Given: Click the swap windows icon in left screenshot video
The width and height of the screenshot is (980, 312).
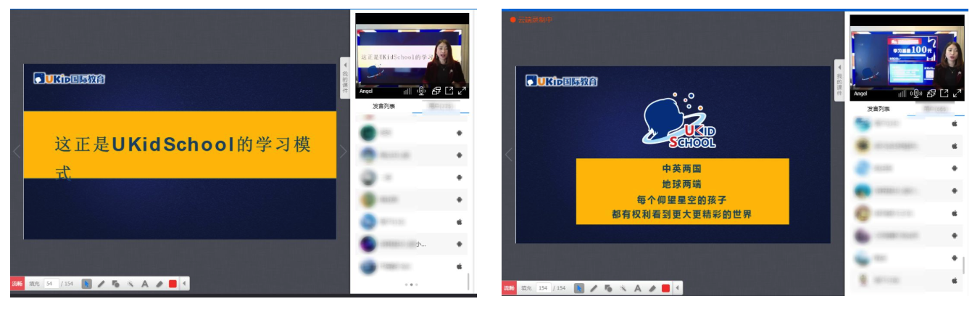Looking at the screenshot, I should tap(436, 91).
